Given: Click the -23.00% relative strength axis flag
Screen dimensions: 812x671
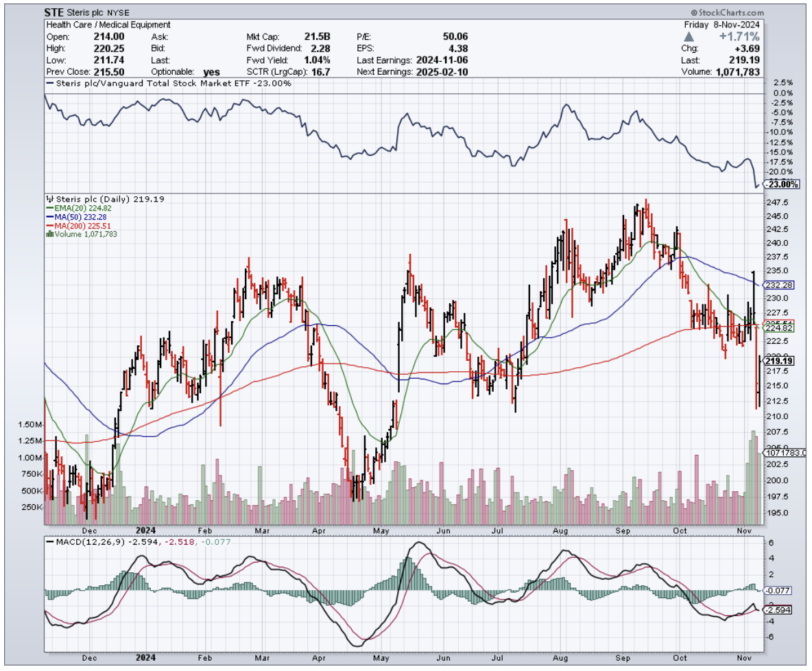Looking at the screenshot, I should coord(780,184).
